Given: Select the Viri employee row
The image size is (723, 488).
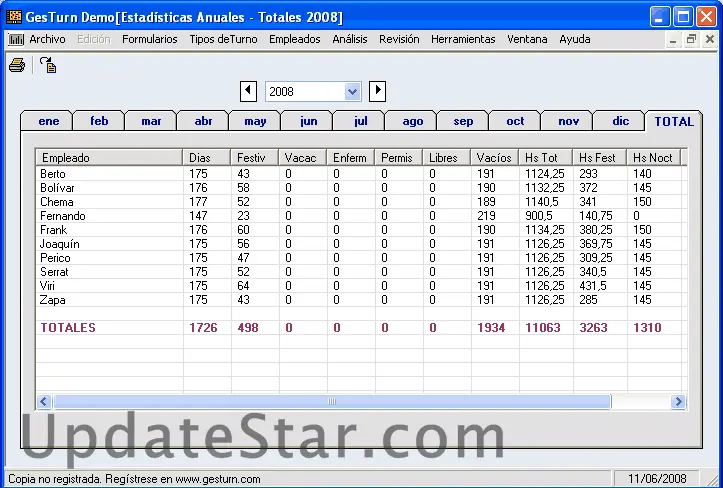Looking at the screenshot, I should (x=361, y=286).
